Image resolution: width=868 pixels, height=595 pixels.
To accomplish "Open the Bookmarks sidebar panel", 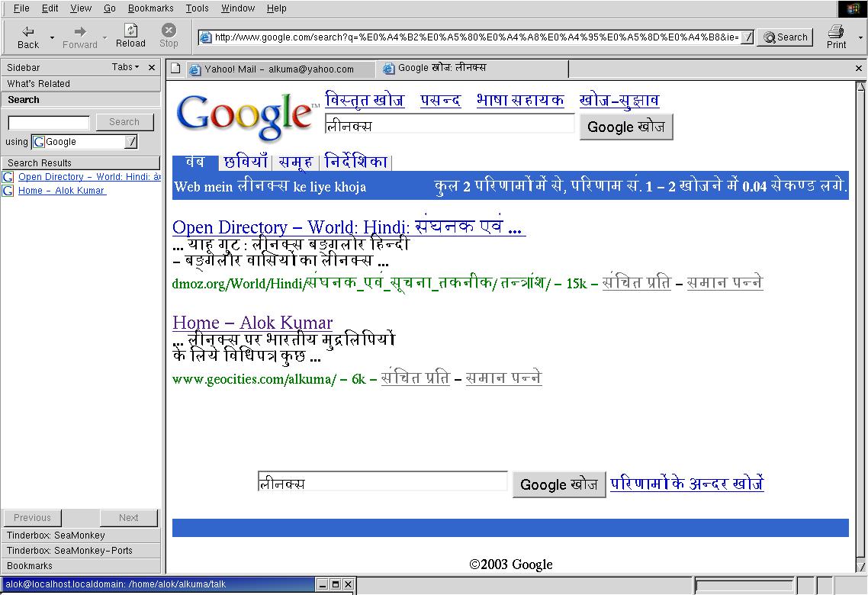I will tap(81, 566).
